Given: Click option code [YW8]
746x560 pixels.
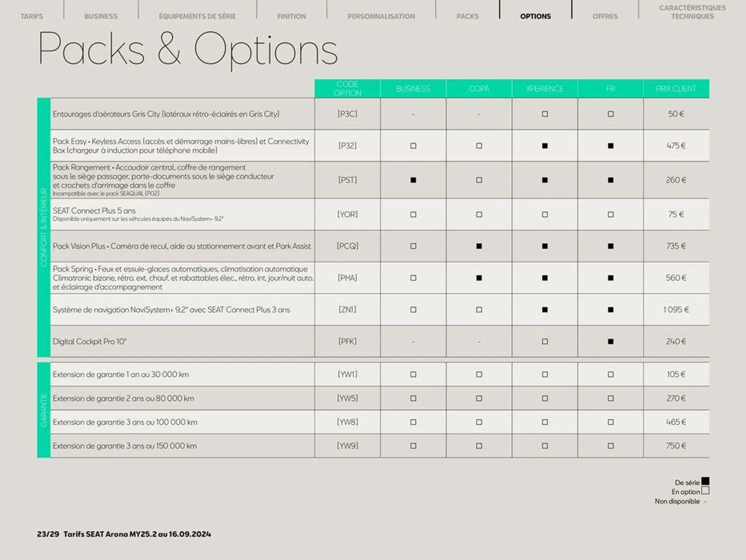Looking at the screenshot, I should coord(347,422).
